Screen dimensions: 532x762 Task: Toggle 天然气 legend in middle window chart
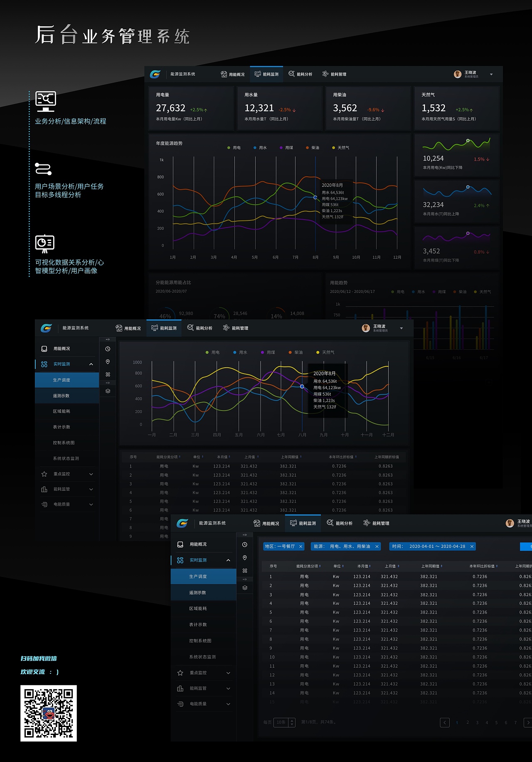click(x=325, y=352)
